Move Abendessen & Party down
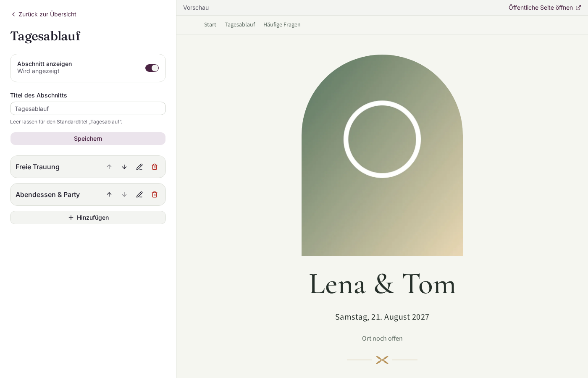This screenshot has width=588, height=378. point(124,194)
